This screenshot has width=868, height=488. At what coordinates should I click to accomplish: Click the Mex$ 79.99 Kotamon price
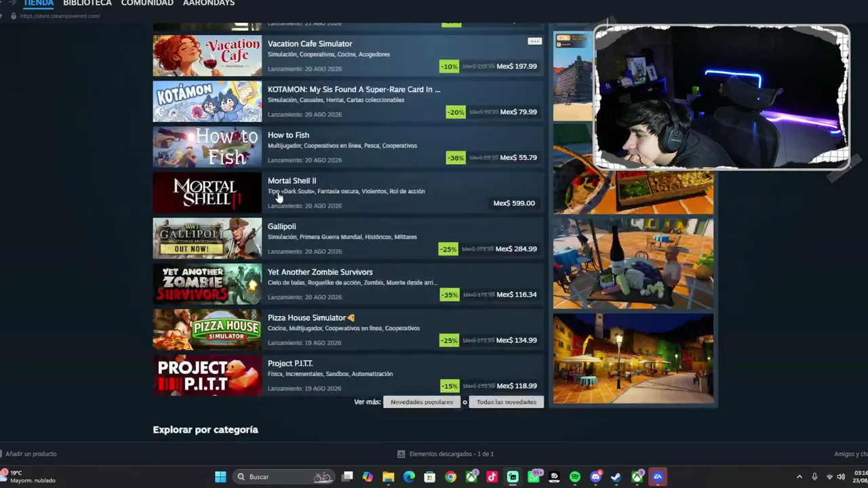(x=518, y=112)
